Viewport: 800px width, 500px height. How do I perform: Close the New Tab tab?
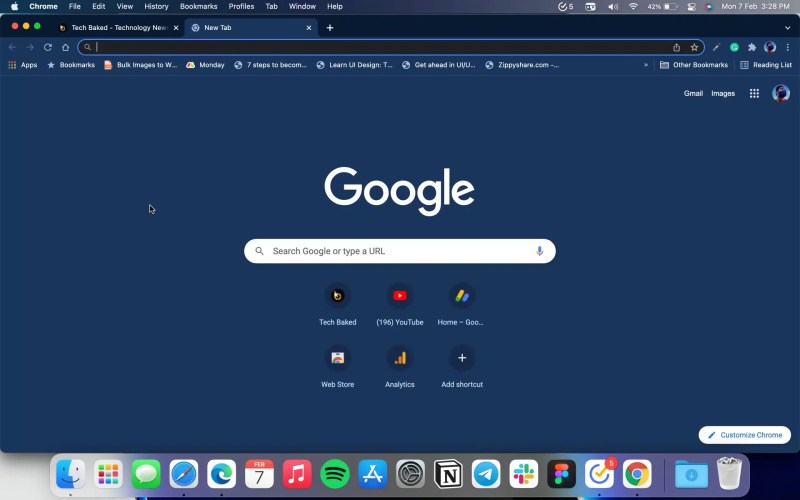[309, 28]
